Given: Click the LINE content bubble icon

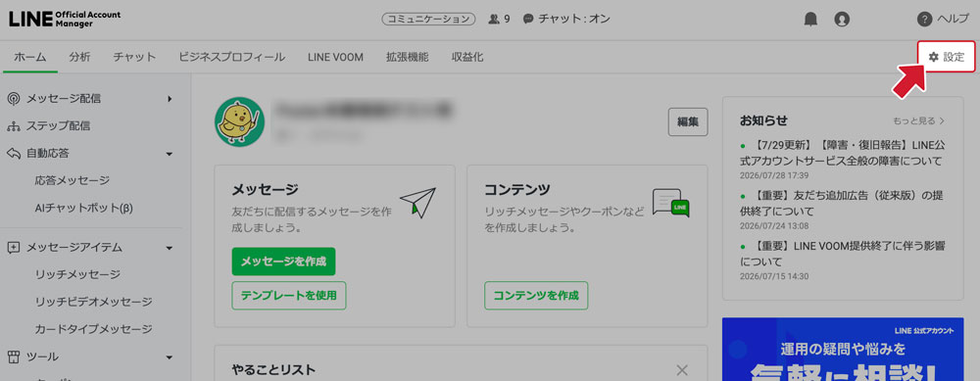Looking at the screenshot, I should [x=670, y=203].
